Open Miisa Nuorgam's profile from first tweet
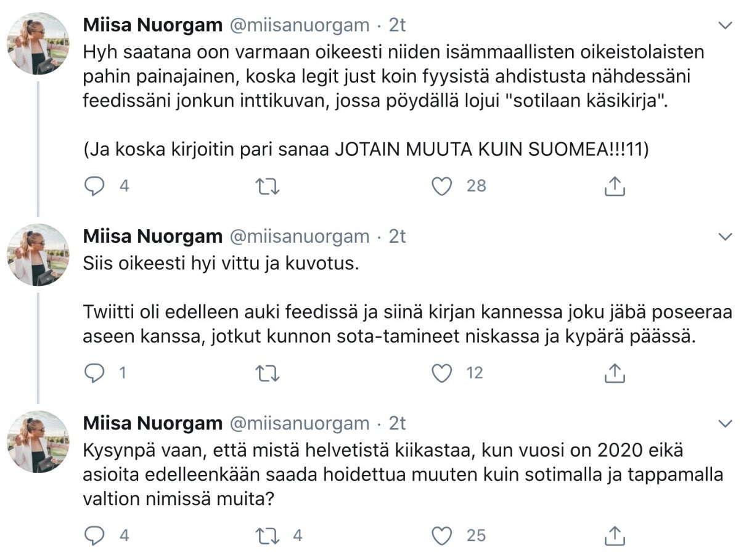The height and width of the screenshot is (560, 749). (x=152, y=25)
